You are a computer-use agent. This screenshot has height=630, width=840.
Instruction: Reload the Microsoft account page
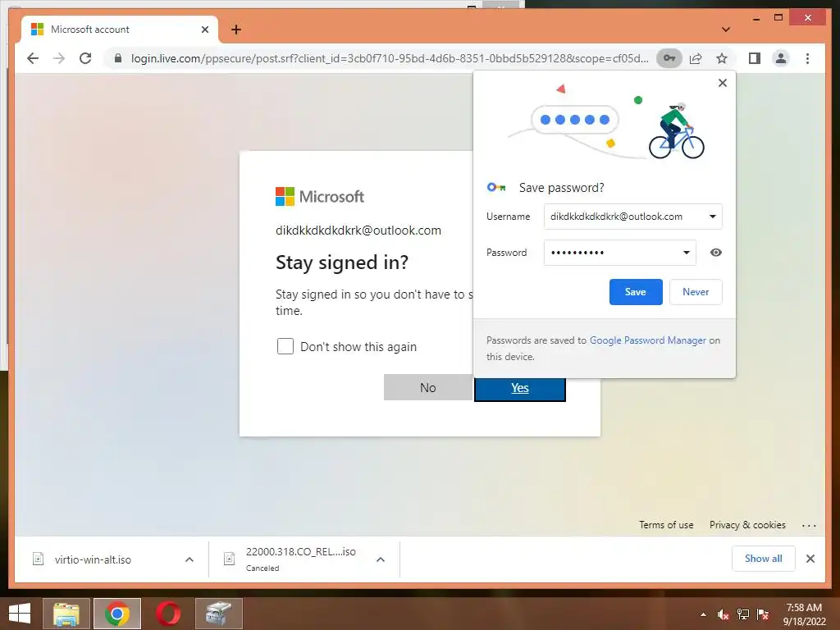coord(85,58)
